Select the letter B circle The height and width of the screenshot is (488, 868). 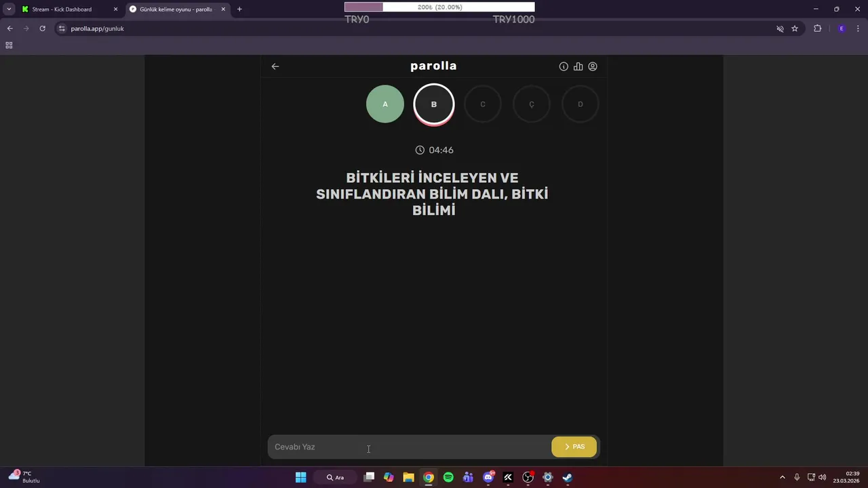(434, 104)
